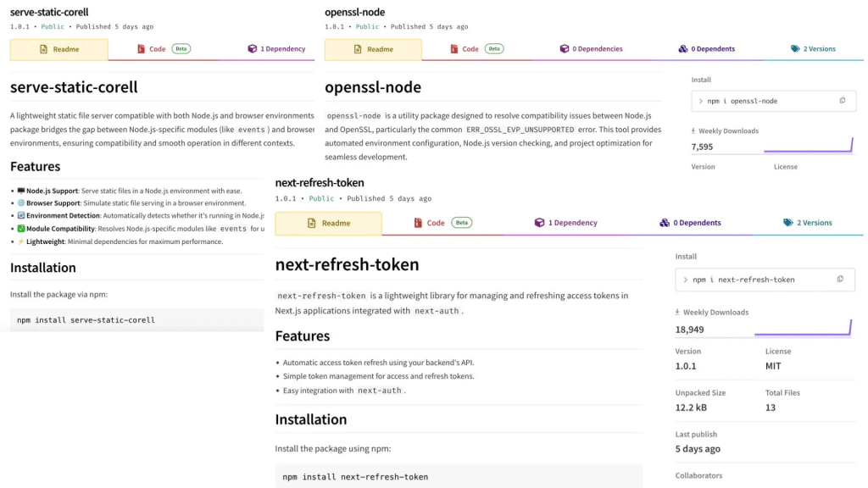Viewport: 868px width, 488px height.
Task: Click purple dependency cube icon in serve-static-corell
Action: [x=253, y=48]
